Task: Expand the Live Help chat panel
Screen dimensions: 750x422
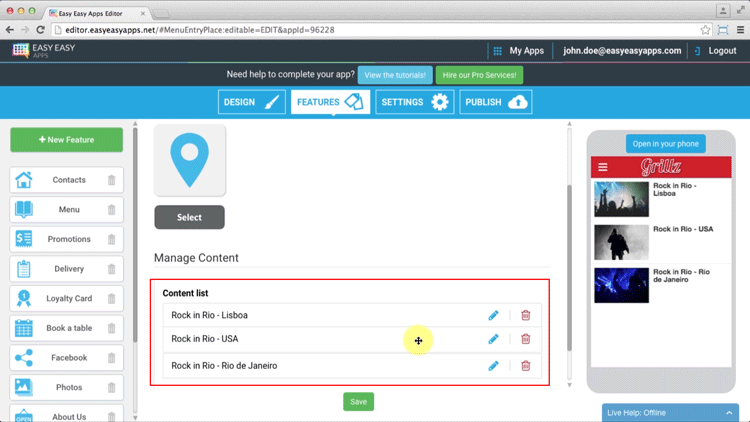Action: pos(729,412)
